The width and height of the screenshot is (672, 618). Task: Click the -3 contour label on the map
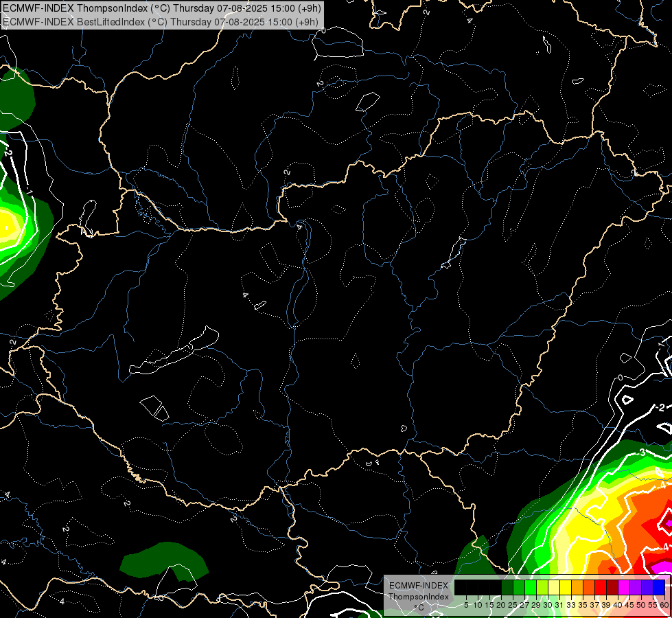(640, 452)
